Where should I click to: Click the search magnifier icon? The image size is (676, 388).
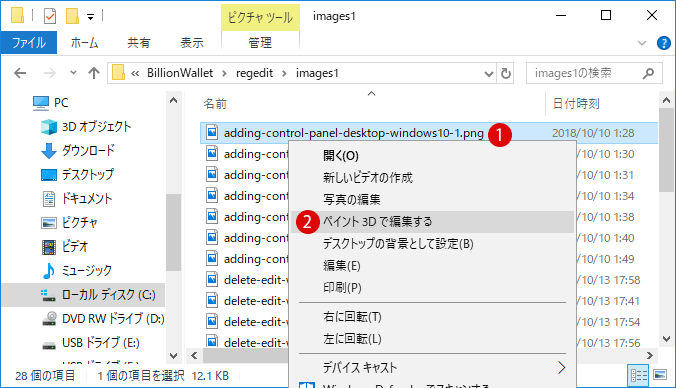coord(648,73)
